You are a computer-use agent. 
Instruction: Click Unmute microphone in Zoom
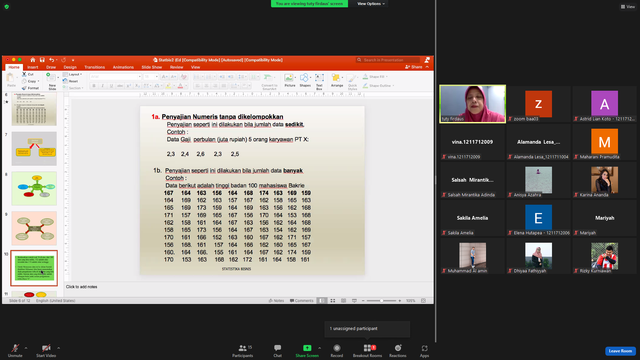tap(15, 351)
